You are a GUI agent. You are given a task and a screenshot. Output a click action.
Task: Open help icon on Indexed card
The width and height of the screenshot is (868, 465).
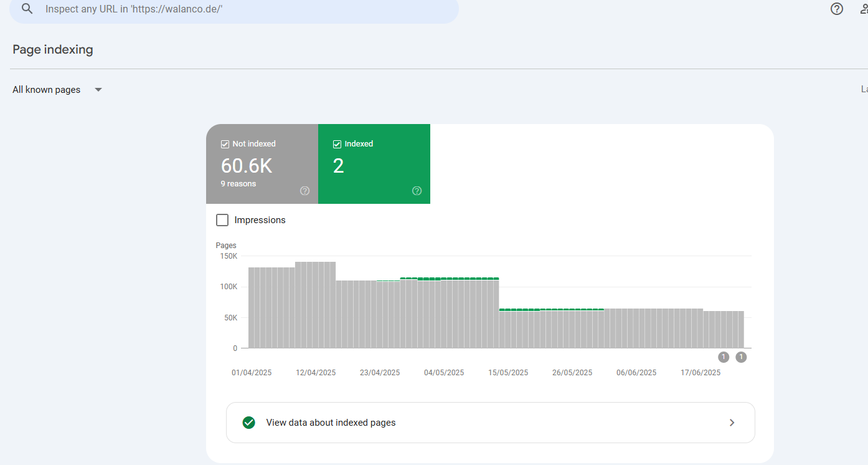tap(417, 191)
